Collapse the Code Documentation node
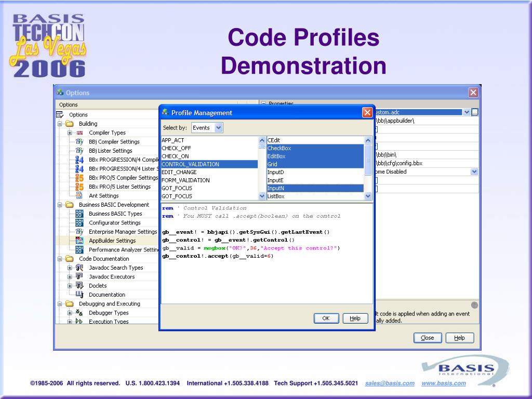Image resolution: width=532 pixels, height=399 pixels. pos(60,259)
